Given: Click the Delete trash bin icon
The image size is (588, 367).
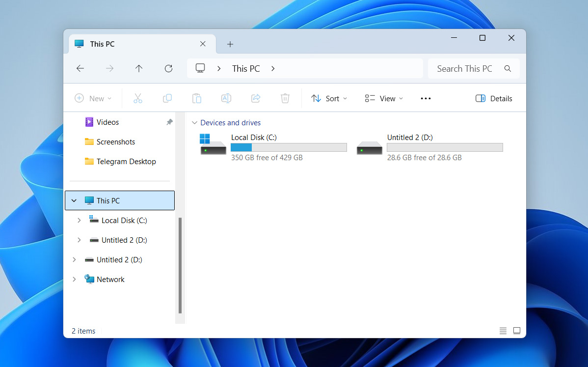Looking at the screenshot, I should (285, 98).
